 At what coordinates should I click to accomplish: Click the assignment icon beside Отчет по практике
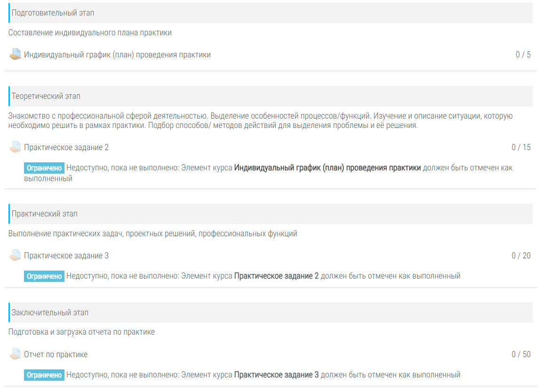click(x=15, y=354)
